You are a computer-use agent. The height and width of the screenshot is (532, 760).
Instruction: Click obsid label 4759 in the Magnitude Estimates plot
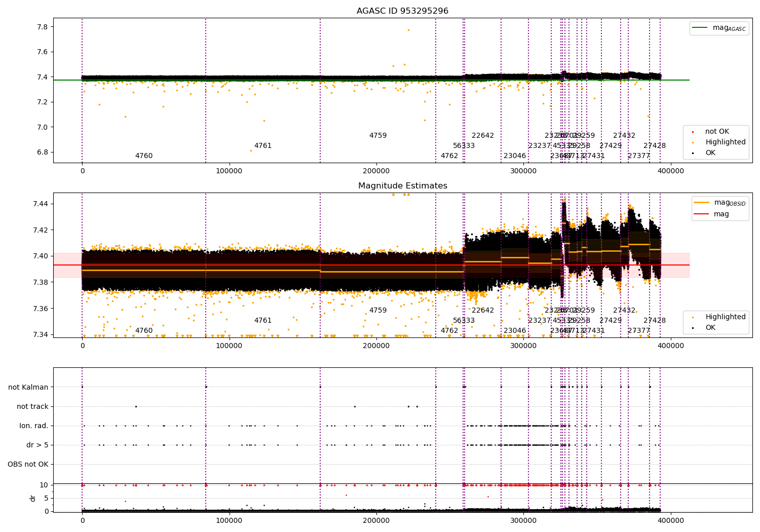378,311
